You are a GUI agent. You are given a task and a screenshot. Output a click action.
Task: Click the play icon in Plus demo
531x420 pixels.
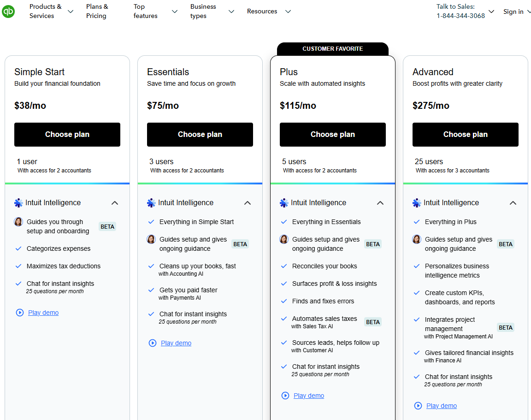click(x=285, y=396)
